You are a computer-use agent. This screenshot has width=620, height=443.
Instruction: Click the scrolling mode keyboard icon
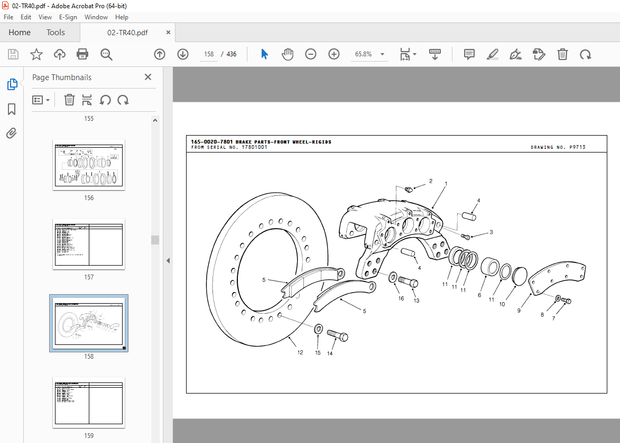[x=435, y=54]
